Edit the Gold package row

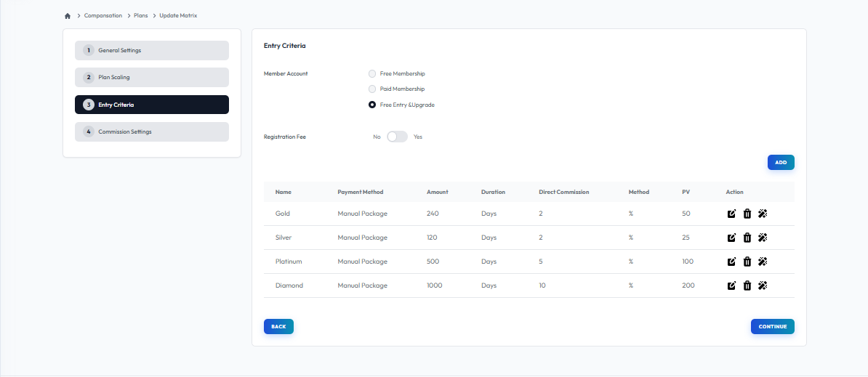731,214
